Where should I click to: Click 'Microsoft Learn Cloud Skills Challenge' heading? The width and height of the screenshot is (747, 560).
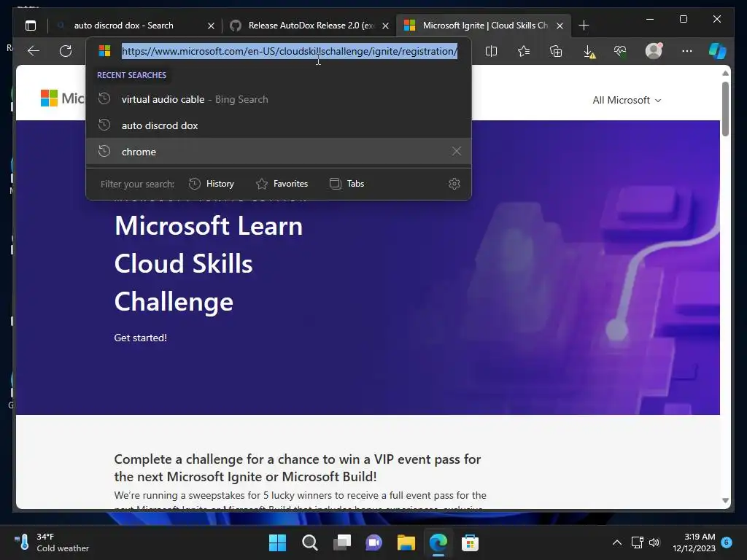209,263
